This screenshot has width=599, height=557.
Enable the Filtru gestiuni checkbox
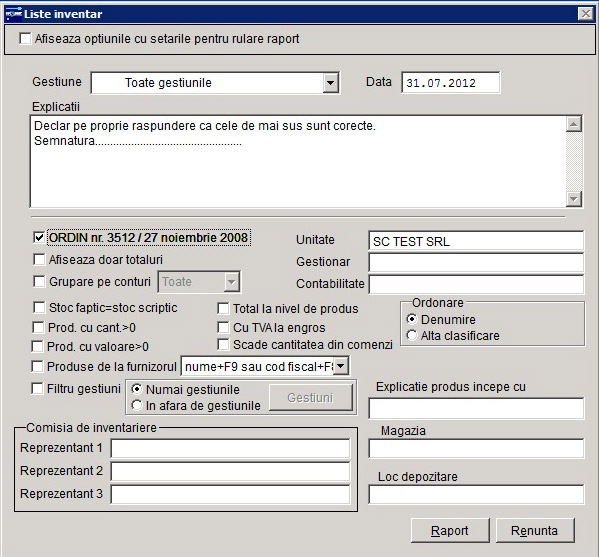[x=37, y=389]
